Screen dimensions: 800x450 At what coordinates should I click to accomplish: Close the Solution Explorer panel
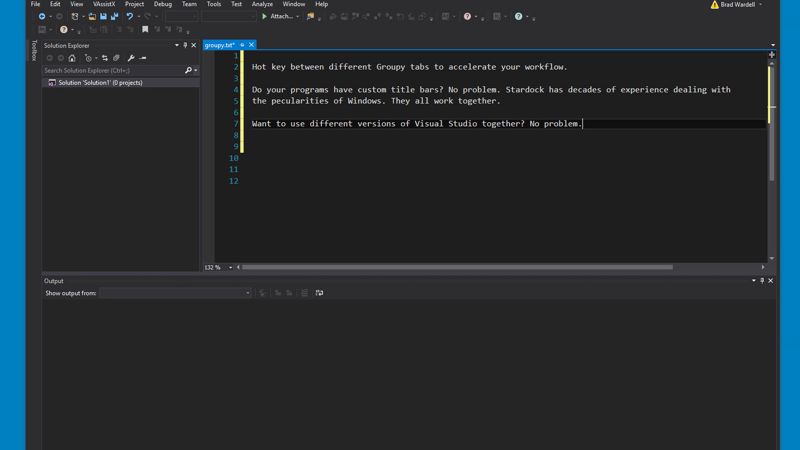193,45
